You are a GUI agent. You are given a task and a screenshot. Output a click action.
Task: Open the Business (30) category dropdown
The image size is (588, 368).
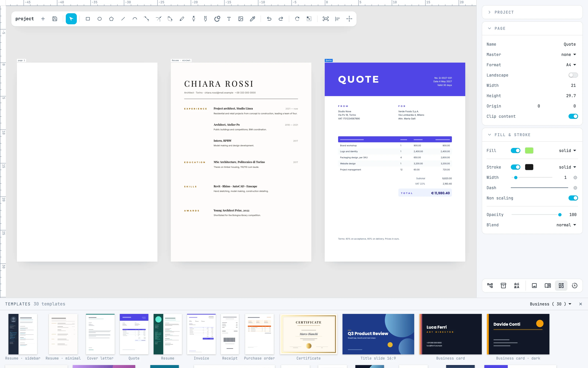551,304
